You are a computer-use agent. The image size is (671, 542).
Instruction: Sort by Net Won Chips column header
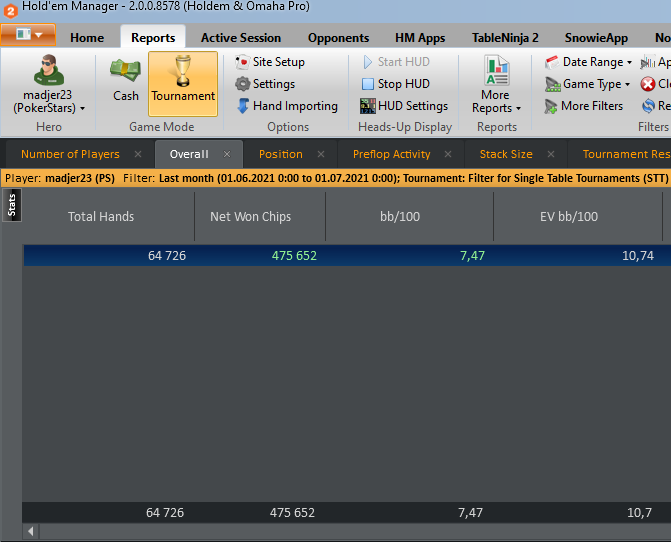click(x=250, y=216)
